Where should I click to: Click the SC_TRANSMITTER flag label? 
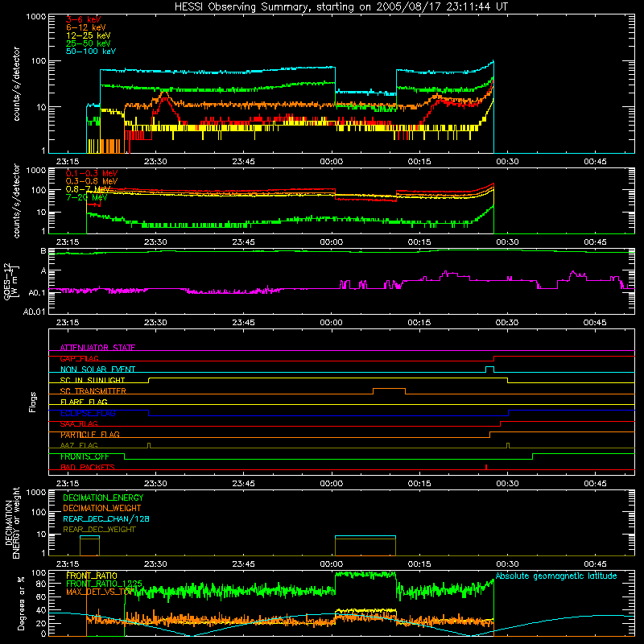pos(93,391)
